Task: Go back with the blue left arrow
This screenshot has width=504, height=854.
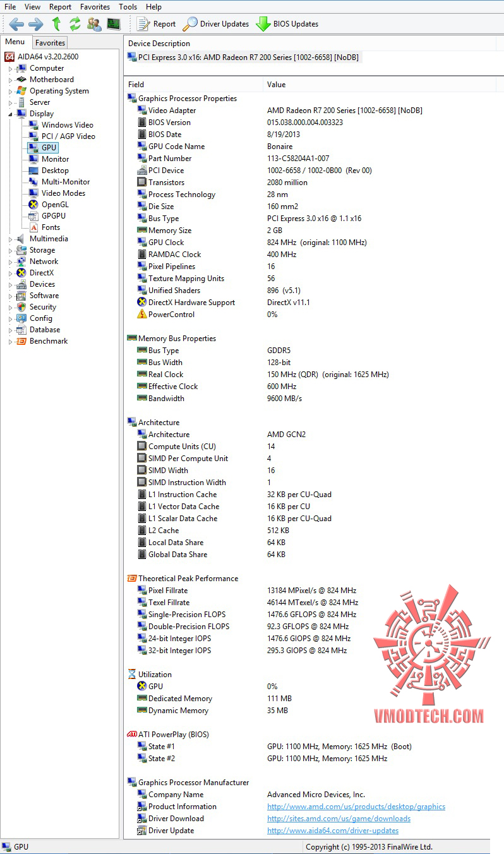Action: click(x=16, y=24)
